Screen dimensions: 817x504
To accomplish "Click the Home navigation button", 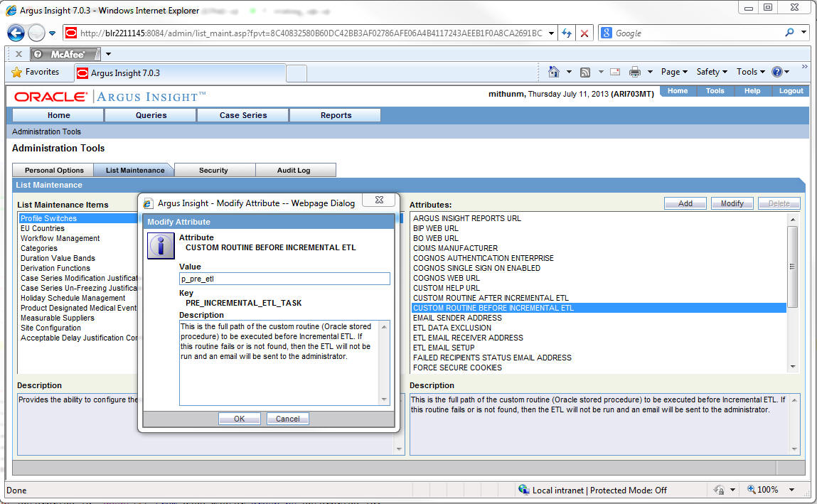I will (58, 115).
